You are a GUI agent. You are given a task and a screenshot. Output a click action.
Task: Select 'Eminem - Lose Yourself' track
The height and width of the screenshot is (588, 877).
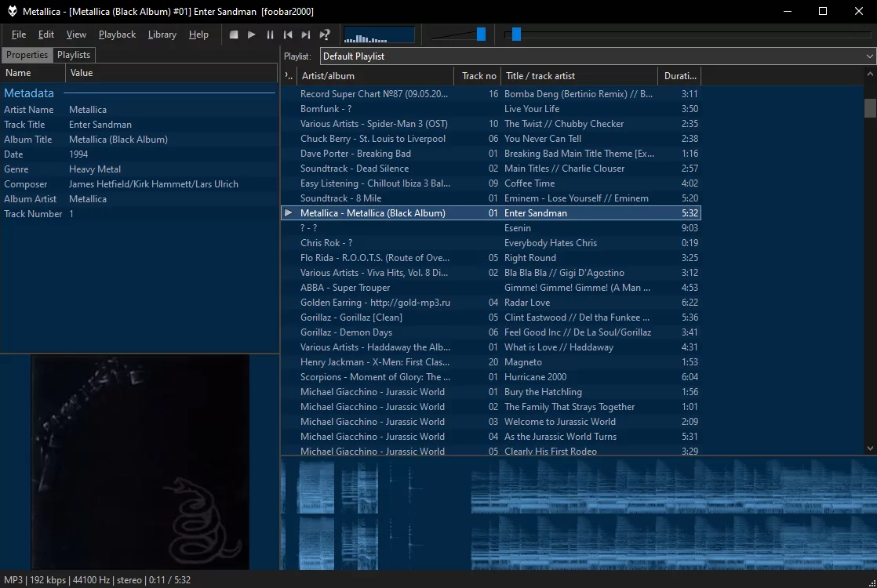click(x=491, y=198)
